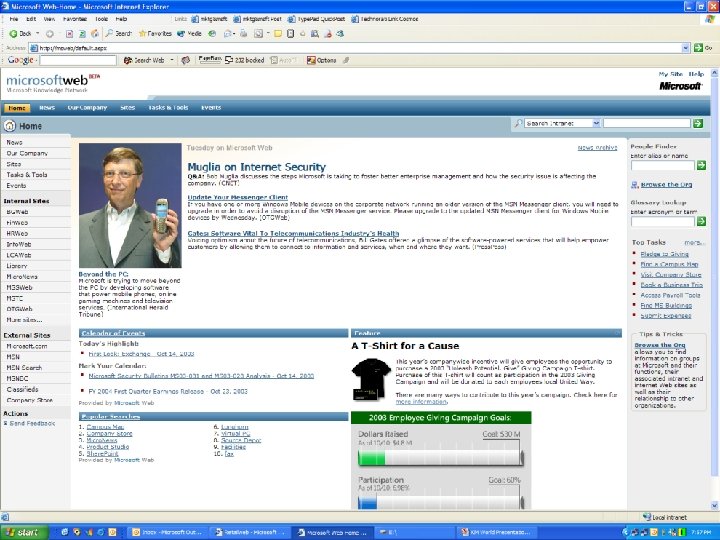Open the Favorites menu
720x540 pixels.
pos(75,19)
